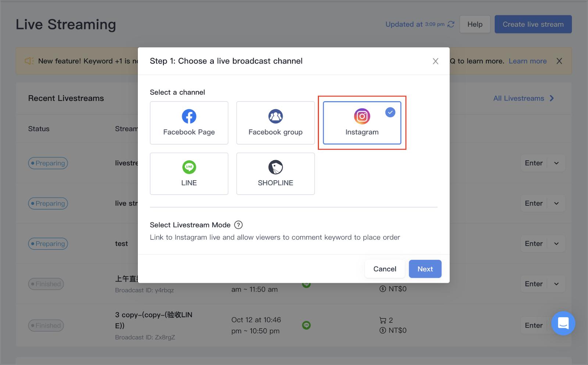The width and height of the screenshot is (588, 365).
Task: Click the cart icon showing 2
Action: coord(383,320)
